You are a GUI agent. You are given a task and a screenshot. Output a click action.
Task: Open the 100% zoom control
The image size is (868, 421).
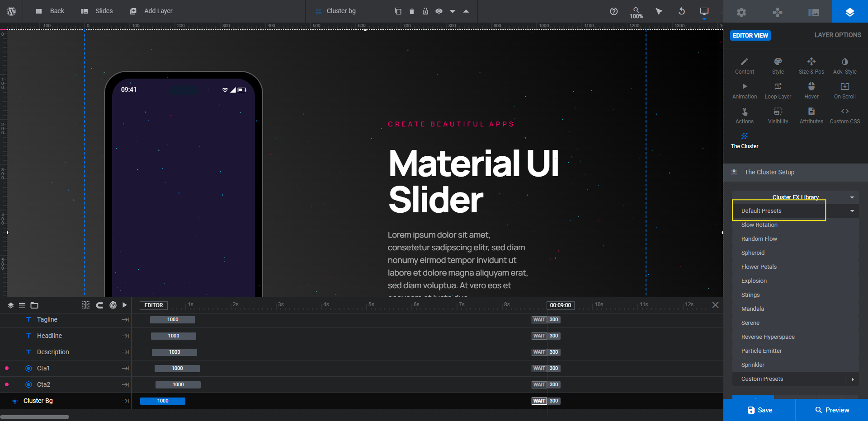[636, 12]
